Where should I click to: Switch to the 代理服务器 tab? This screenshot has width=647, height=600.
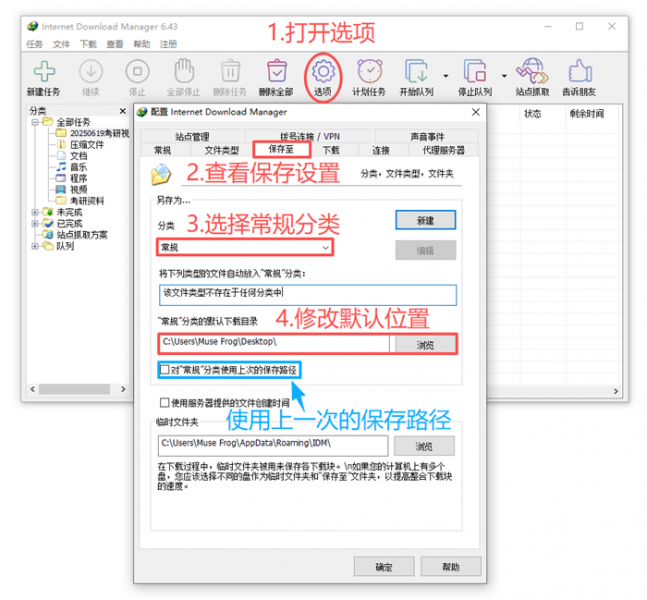[x=444, y=150]
